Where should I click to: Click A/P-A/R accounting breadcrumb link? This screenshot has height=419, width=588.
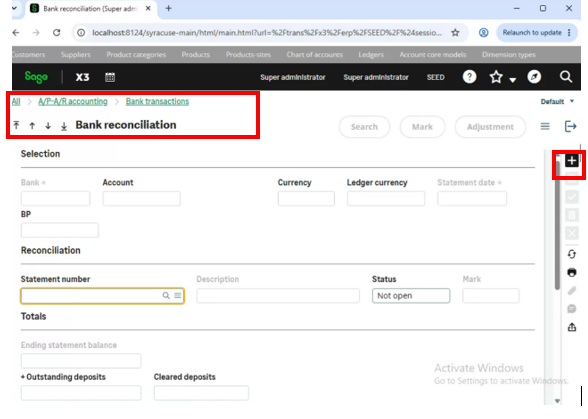73,101
